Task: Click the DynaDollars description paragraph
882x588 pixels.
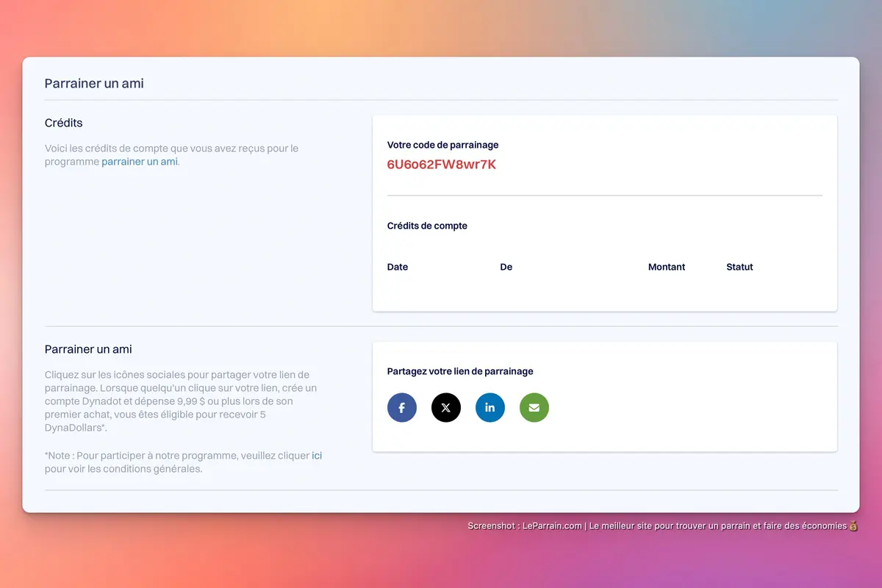Action: (182, 401)
